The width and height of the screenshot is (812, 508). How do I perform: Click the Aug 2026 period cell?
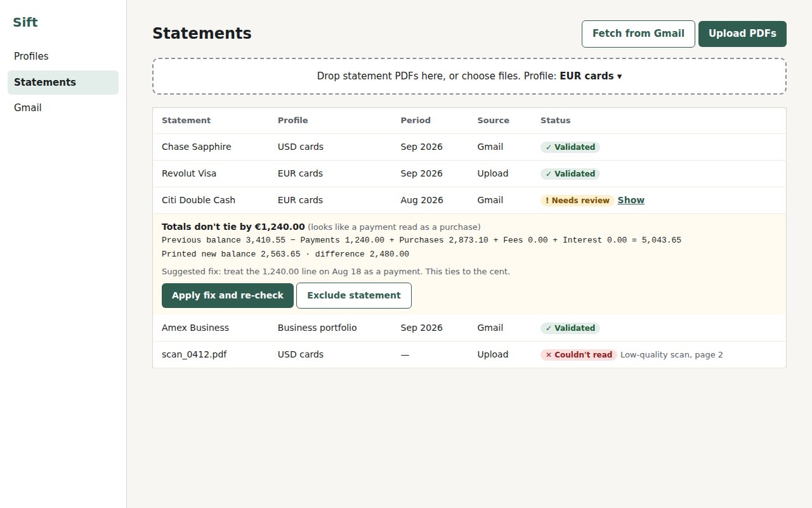point(422,200)
